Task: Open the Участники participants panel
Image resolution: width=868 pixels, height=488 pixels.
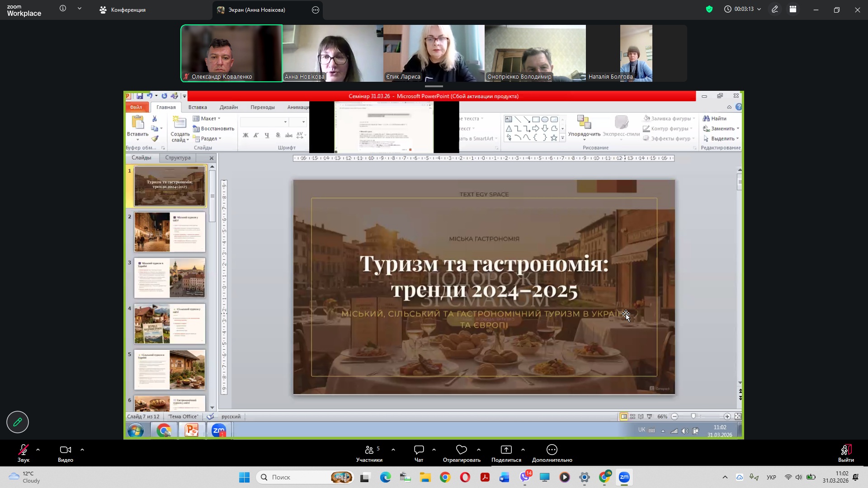Action: tap(369, 450)
